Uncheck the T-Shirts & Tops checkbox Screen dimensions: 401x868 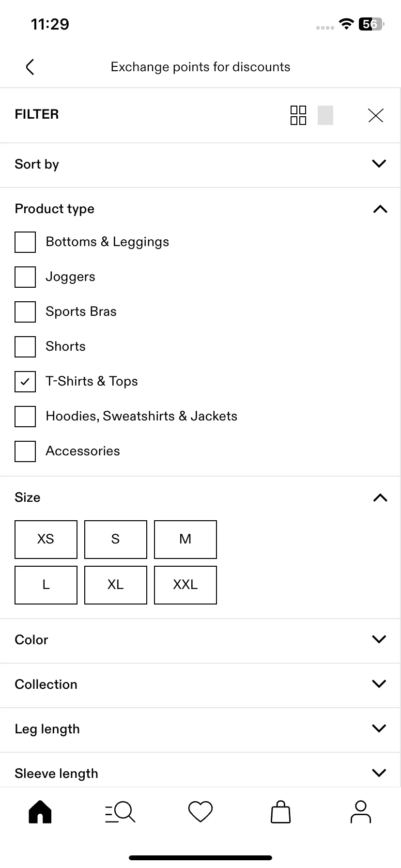click(25, 382)
